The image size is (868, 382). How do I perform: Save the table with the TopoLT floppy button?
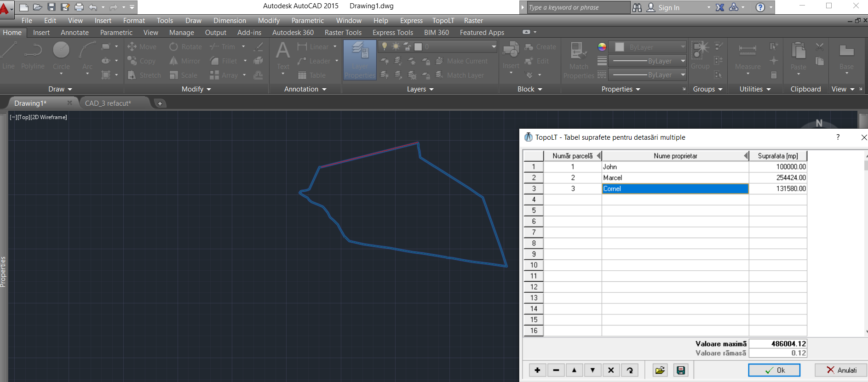pyautogui.click(x=681, y=370)
